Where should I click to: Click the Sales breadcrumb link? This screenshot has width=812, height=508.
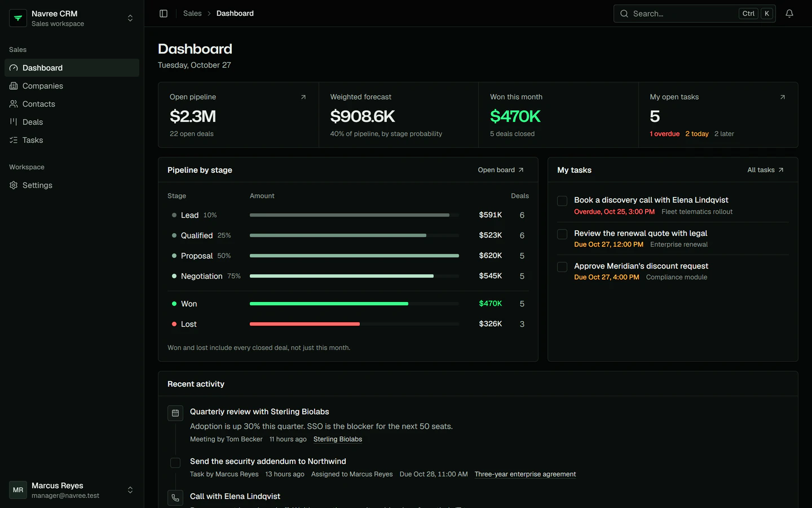(x=192, y=14)
